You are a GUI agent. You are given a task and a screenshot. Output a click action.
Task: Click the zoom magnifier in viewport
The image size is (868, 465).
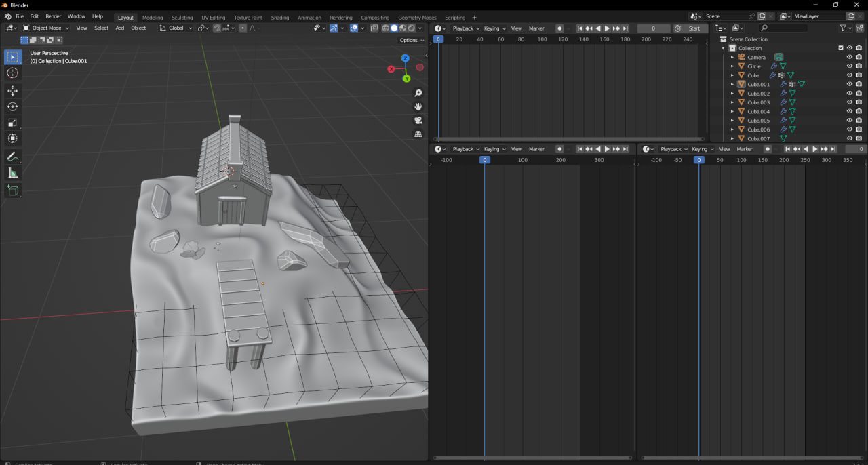(418, 93)
